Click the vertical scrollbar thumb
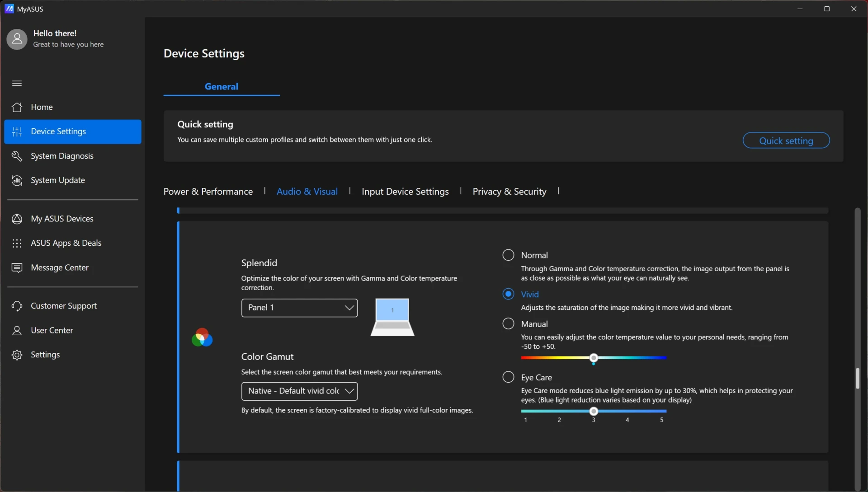Viewport: 868px width, 492px height. point(857,379)
